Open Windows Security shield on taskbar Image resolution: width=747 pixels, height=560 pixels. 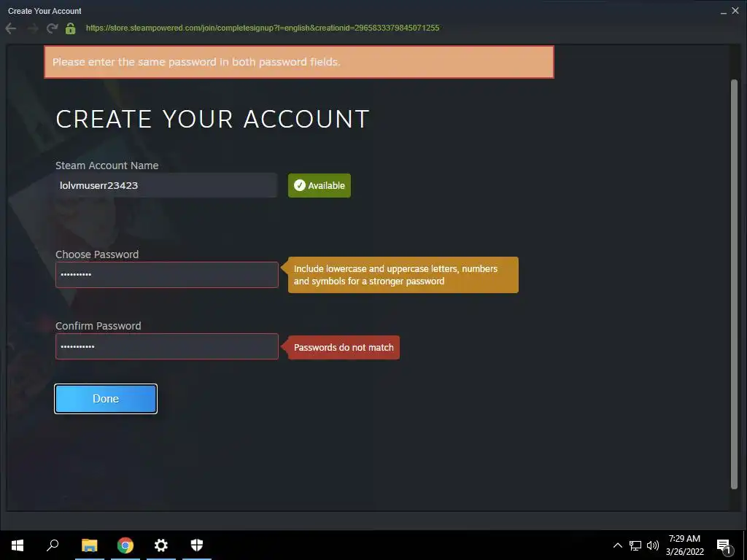[x=197, y=545]
